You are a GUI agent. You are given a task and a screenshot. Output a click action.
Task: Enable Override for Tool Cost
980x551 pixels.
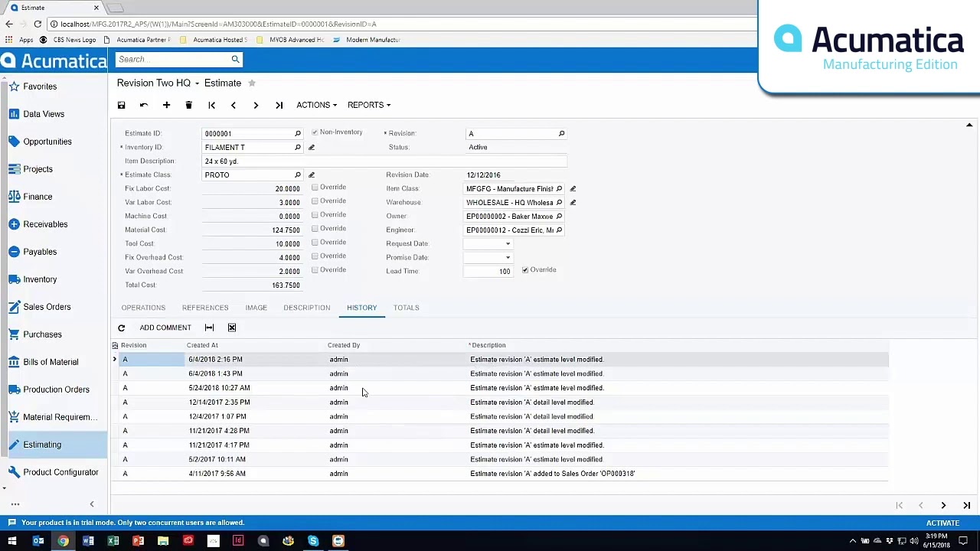[315, 243]
